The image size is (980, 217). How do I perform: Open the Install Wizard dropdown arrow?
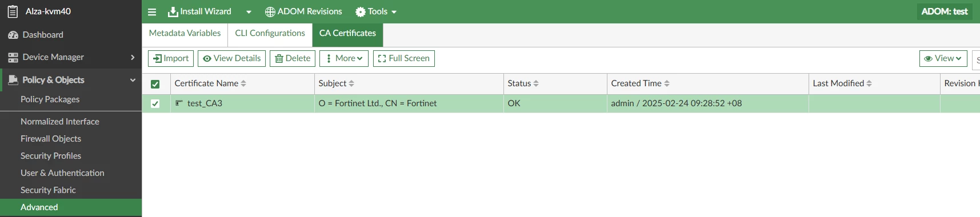click(x=249, y=12)
